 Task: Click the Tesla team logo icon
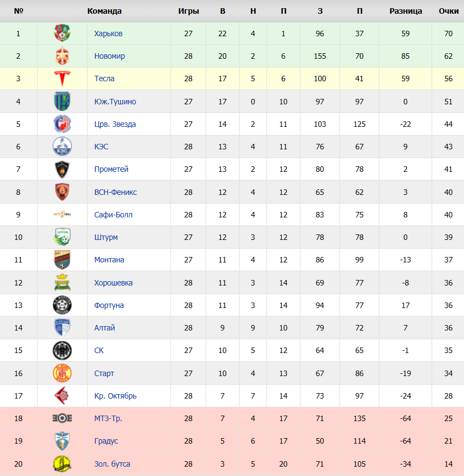[x=62, y=79]
